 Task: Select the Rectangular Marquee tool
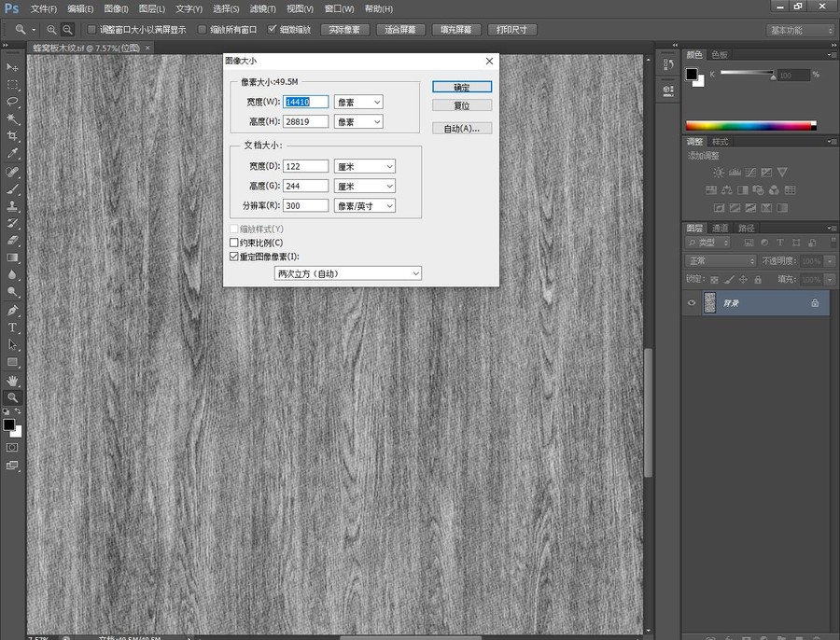click(12, 85)
